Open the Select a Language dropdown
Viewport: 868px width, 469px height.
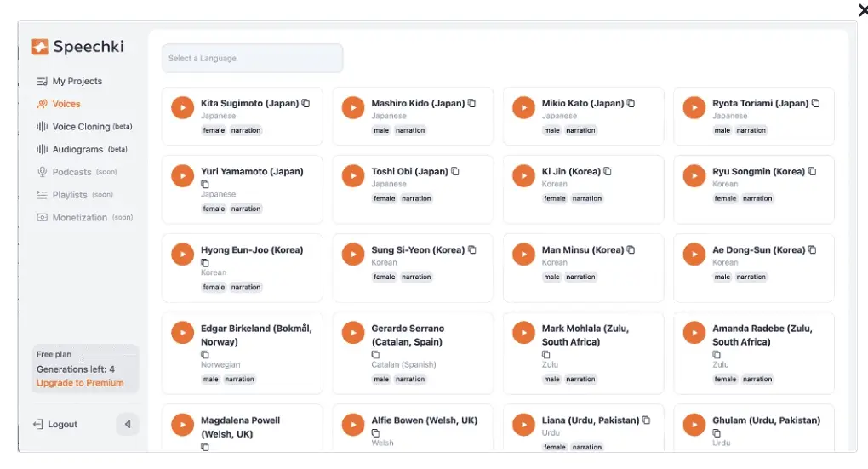(253, 58)
